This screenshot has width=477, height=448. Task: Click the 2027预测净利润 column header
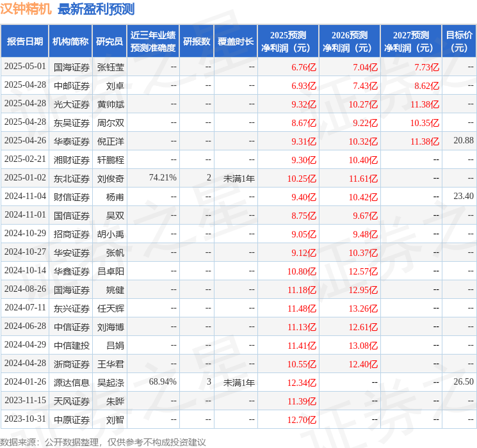410,42
